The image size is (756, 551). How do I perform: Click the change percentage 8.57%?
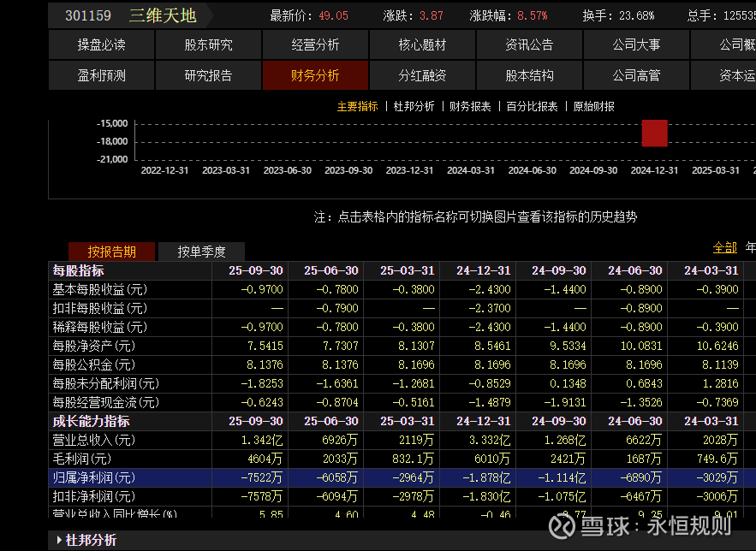[x=533, y=16]
